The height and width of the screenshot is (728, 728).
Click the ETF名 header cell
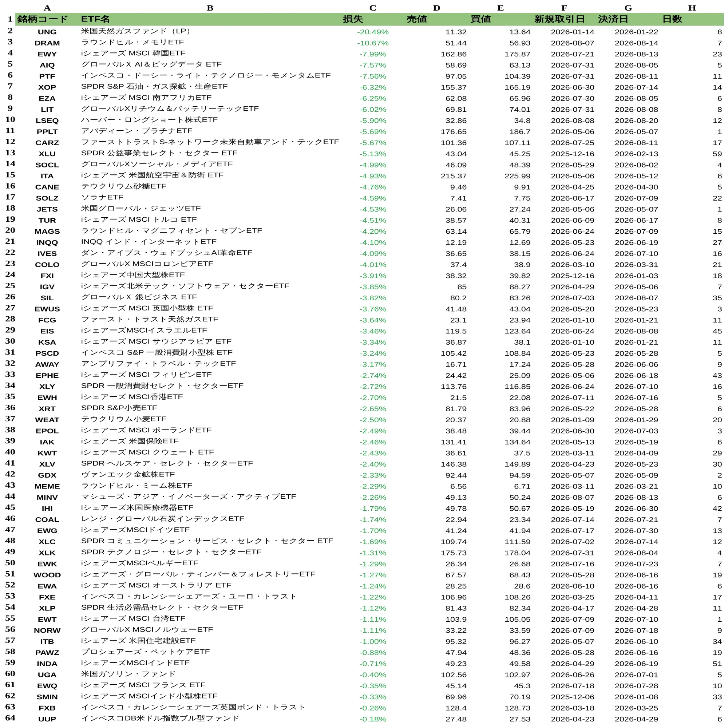tap(210, 19)
